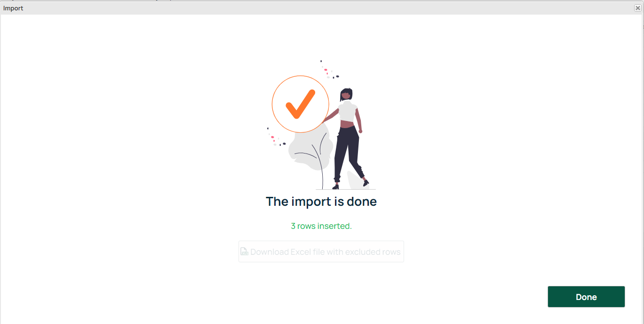The image size is (644, 324).
Task: Click "The import is done" heading
Action: [321, 202]
